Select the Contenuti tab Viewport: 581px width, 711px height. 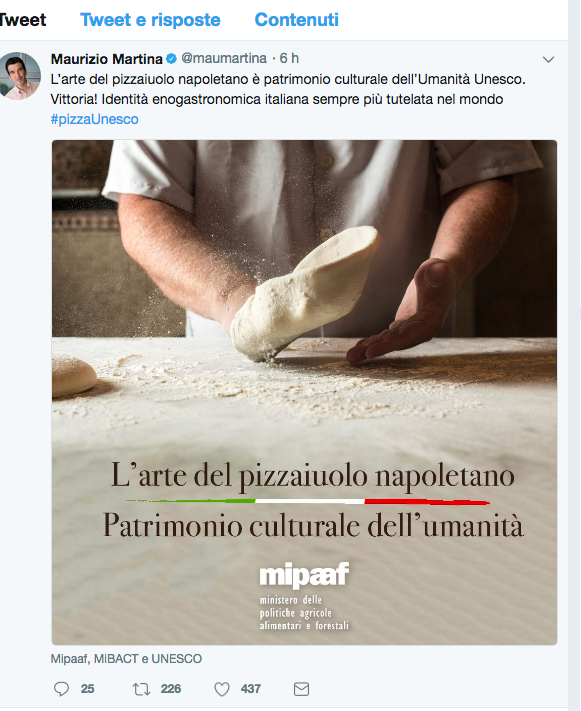click(297, 19)
